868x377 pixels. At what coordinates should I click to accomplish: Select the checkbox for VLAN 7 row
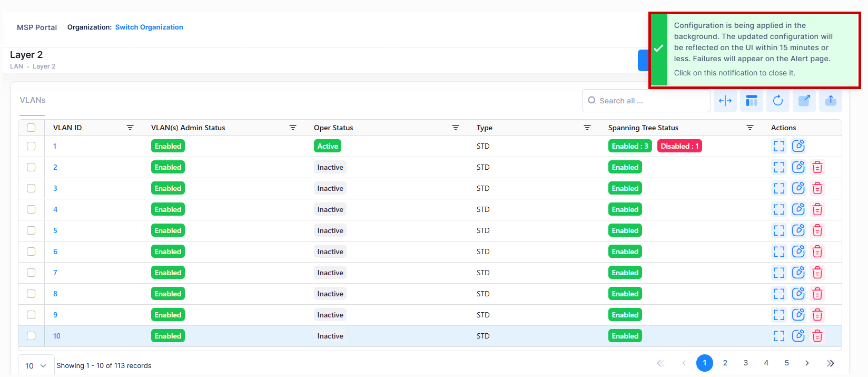pos(31,273)
